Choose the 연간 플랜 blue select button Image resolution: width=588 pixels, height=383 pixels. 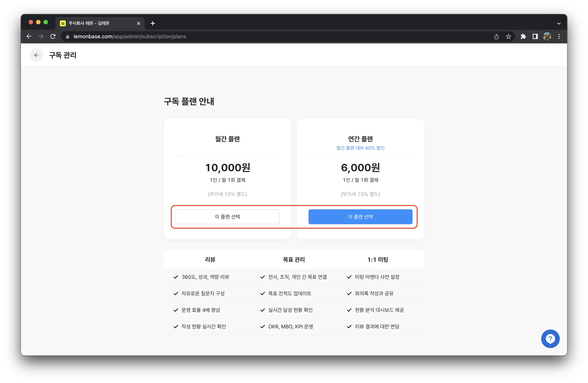[360, 217]
